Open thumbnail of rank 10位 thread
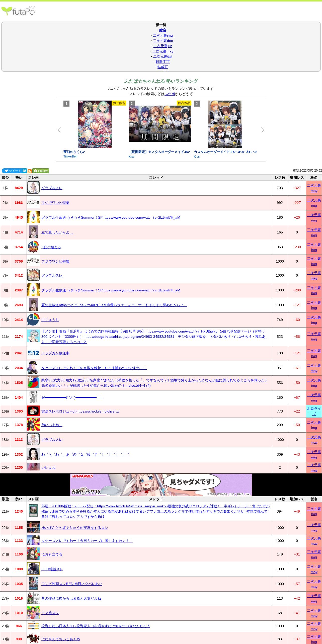Viewport: 322px width, 644px height. tap(33, 320)
